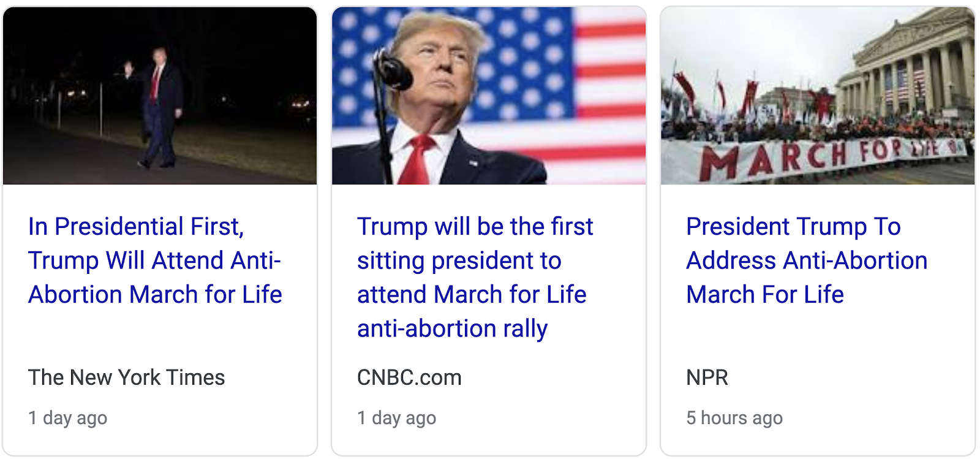980x459 pixels.
Task: Click the "5 hours ago" timestamp
Action: coord(734,418)
